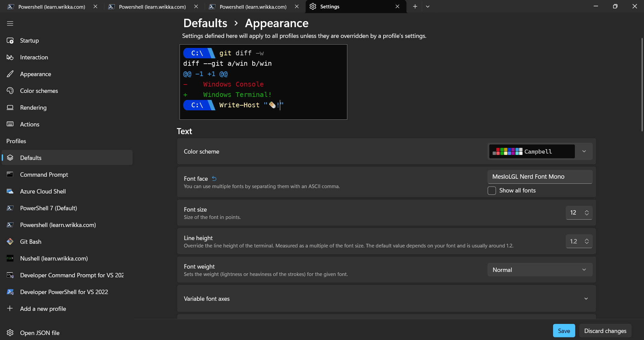Open the Actions settings page
Screen dimensions: 644x340
[67, 124]
